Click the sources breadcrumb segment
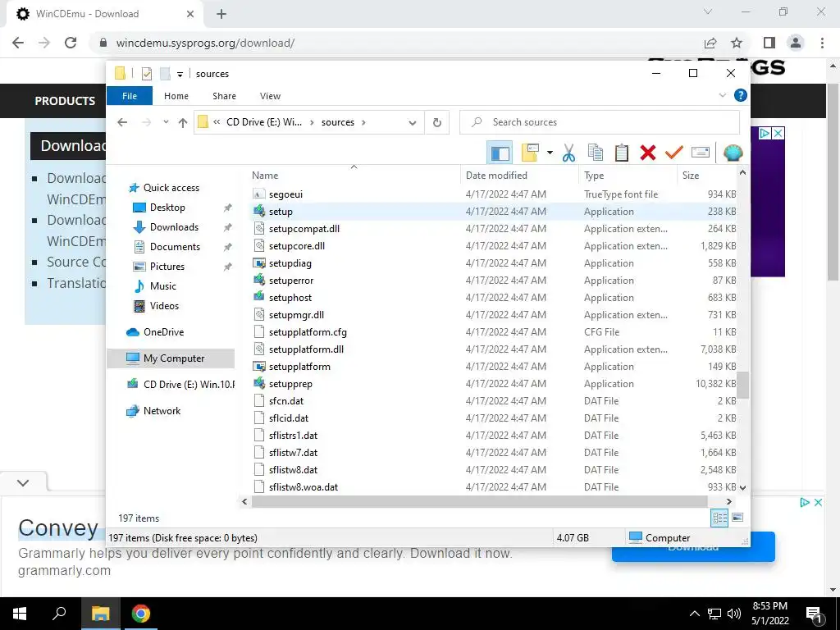Image resolution: width=840 pixels, height=630 pixels. click(337, 122)
